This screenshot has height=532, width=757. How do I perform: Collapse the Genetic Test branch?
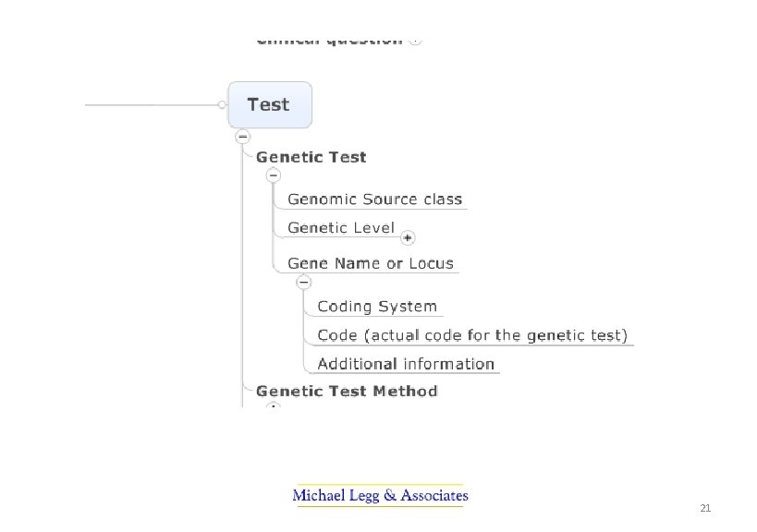(273, 175)
